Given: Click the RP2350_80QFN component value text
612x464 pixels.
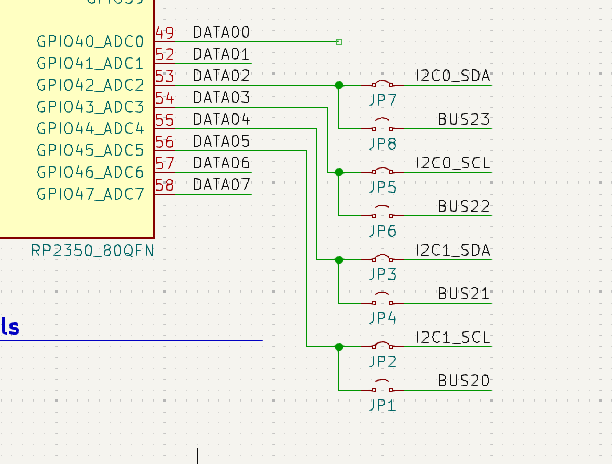Looking at the screenshot, I should [93, 251].
